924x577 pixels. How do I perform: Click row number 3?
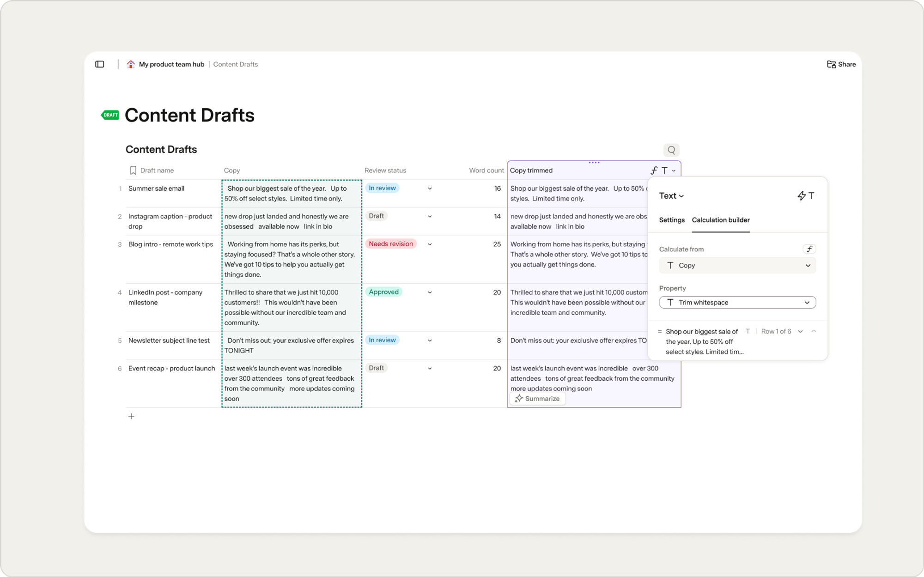(x=120, y=244)
